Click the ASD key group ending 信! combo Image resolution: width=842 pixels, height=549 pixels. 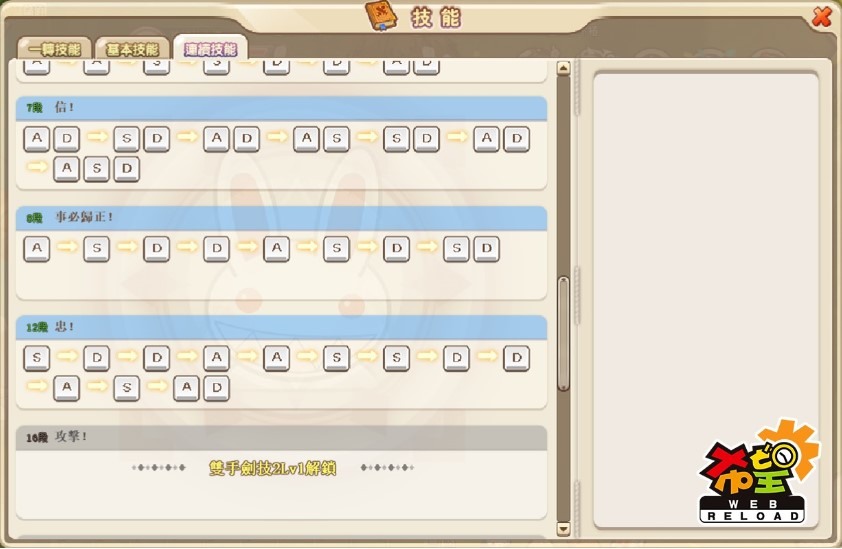coord(96,169)
